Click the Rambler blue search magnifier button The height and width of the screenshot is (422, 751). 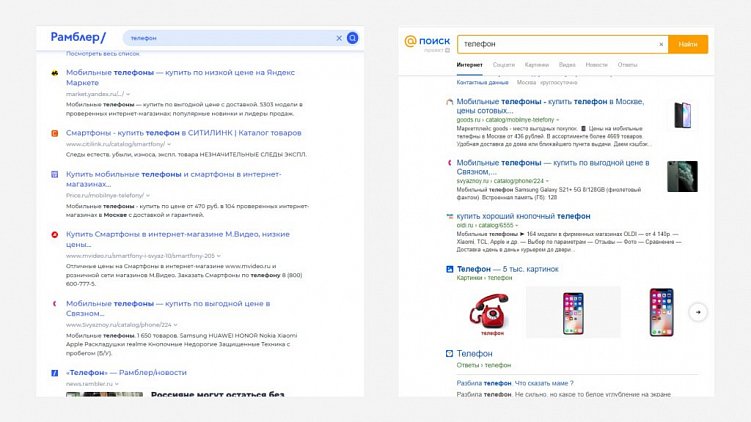pos(353,38)
